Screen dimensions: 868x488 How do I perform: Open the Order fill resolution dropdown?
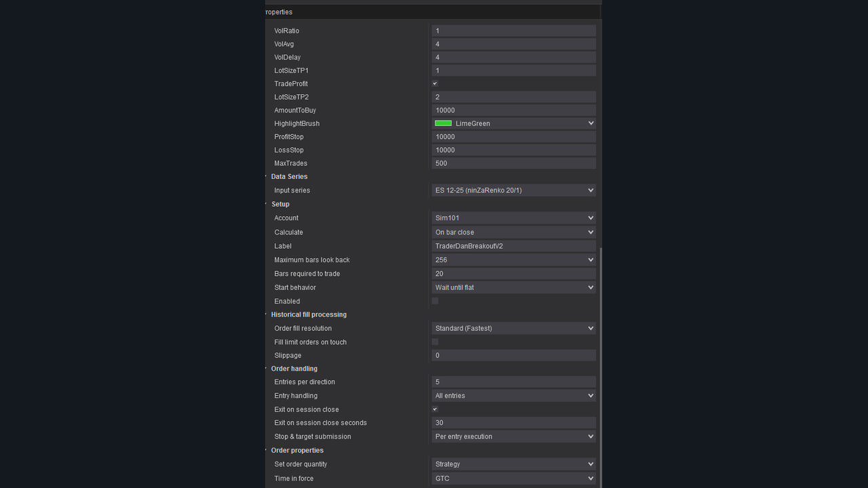coord(589,328)
